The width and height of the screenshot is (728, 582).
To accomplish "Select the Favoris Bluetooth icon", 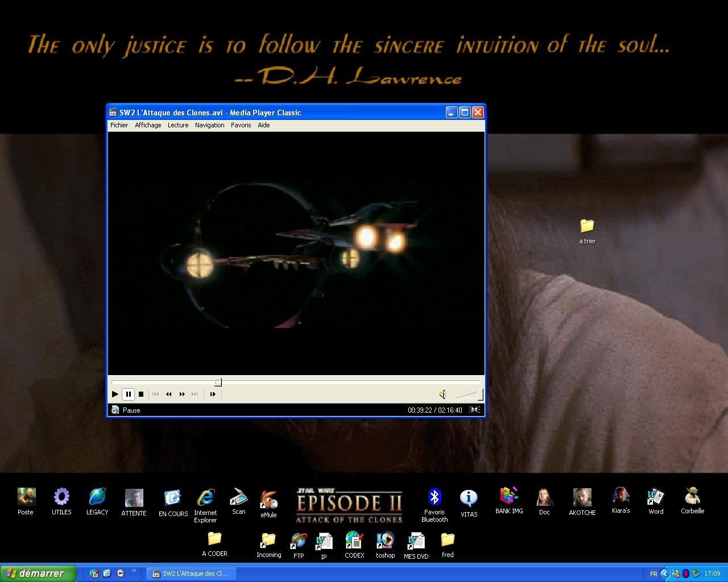I will tap(435, 505).
